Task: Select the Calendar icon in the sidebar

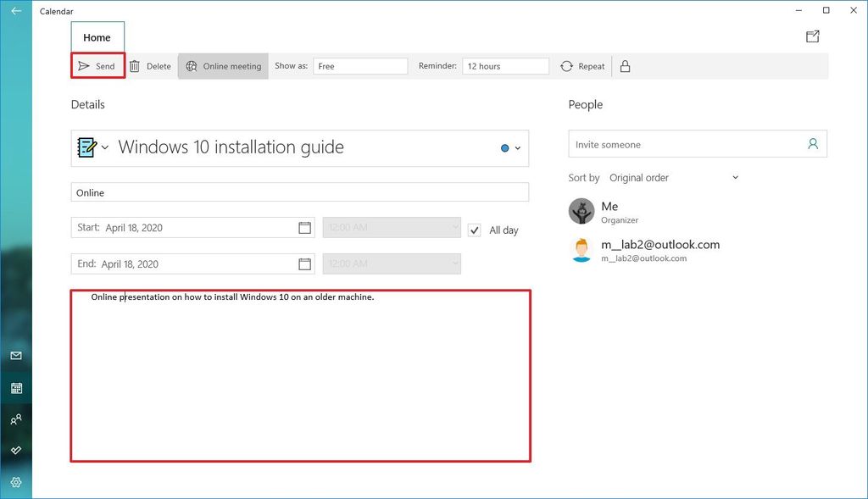Action: 15,387
